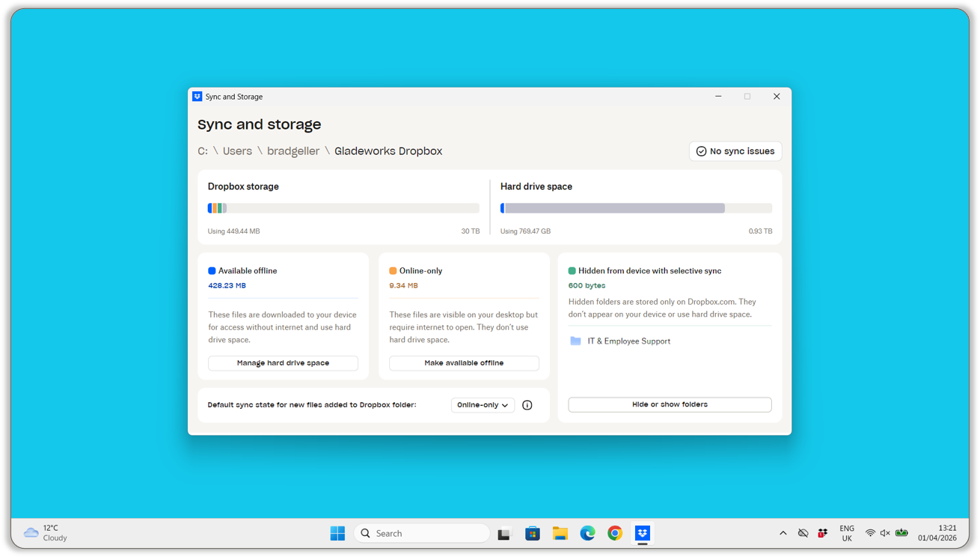Screen dimensions: 980x557
Task: Select IT & Employee Support folder name
Action: (628, 341)
